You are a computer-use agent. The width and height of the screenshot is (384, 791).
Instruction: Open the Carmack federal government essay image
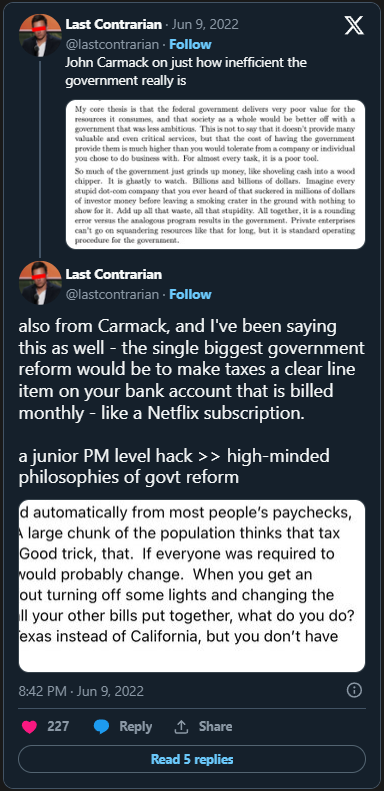pos(215,175)
